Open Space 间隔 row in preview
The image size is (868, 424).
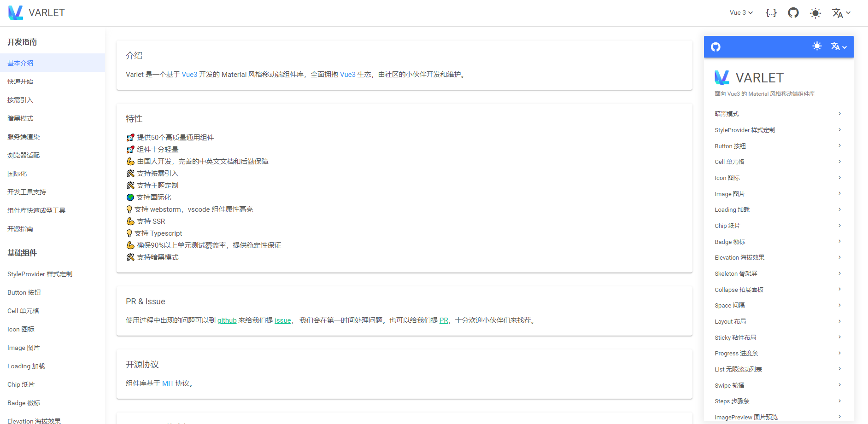(779, 305)
